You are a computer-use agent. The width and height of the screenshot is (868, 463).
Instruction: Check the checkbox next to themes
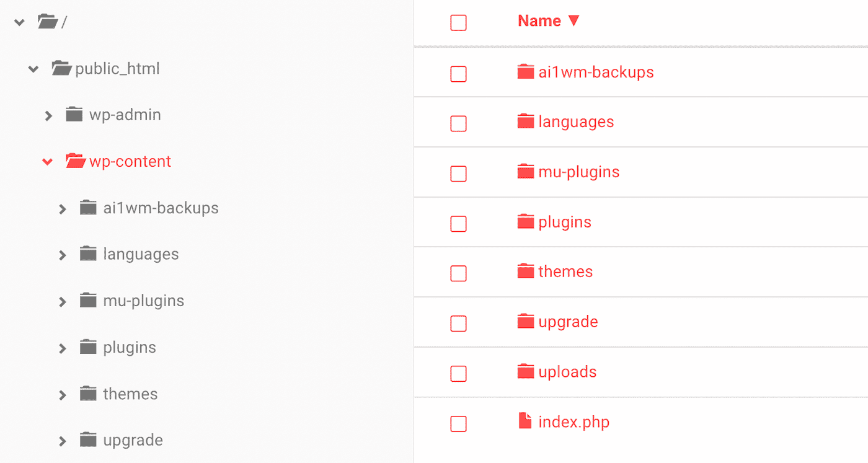(458, 273)
